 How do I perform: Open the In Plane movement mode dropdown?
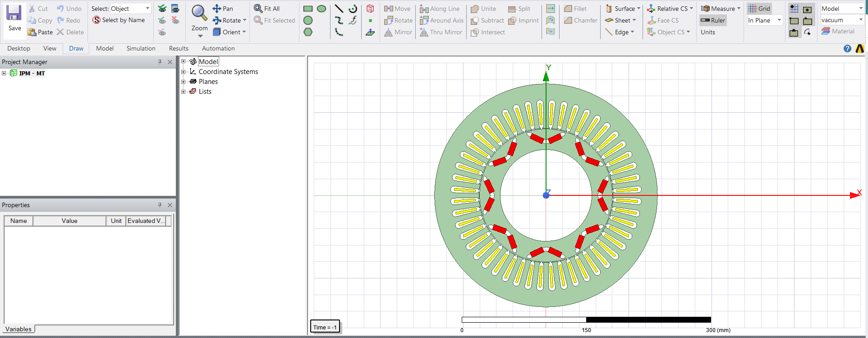pos(765,20)
